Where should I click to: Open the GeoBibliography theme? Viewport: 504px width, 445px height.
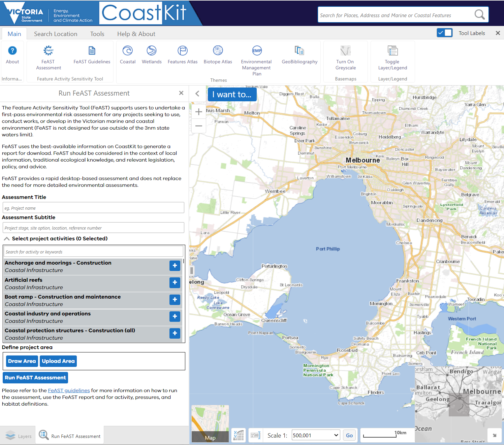300,50
